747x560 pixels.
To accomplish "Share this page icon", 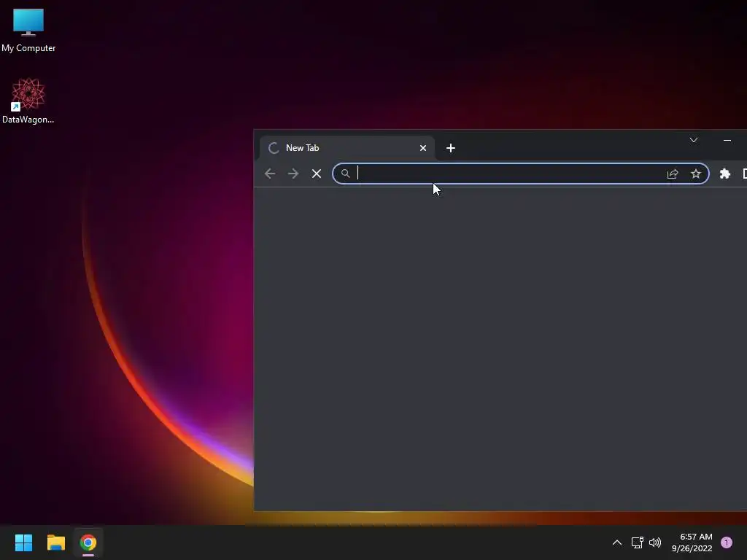I will pyautogui.click(x=672, y=174).
